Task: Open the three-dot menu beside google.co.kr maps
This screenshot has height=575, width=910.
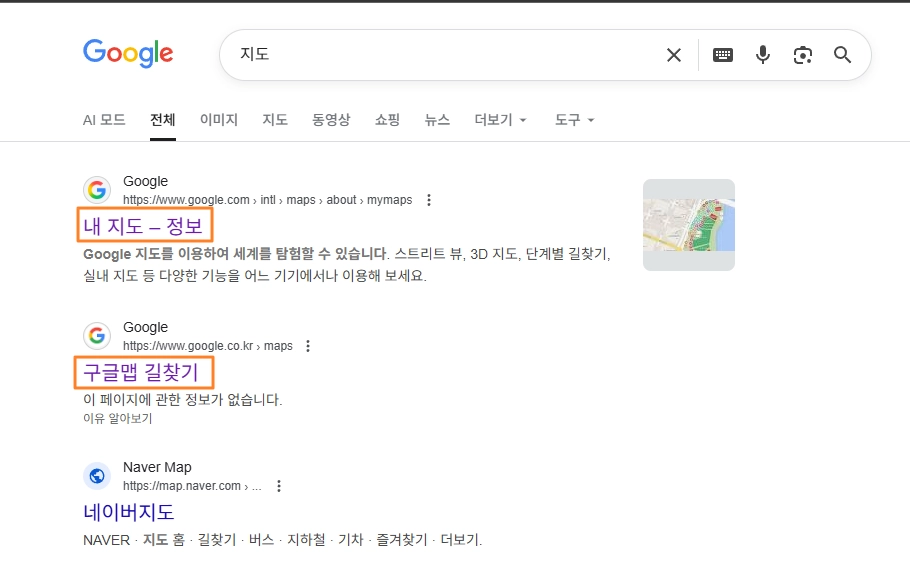Action: [308, 346]
